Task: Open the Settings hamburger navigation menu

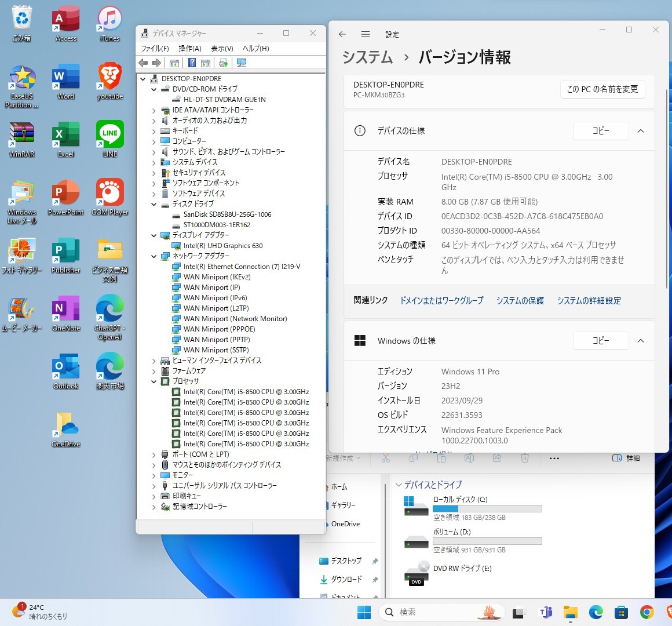Action: pos(366,34)
